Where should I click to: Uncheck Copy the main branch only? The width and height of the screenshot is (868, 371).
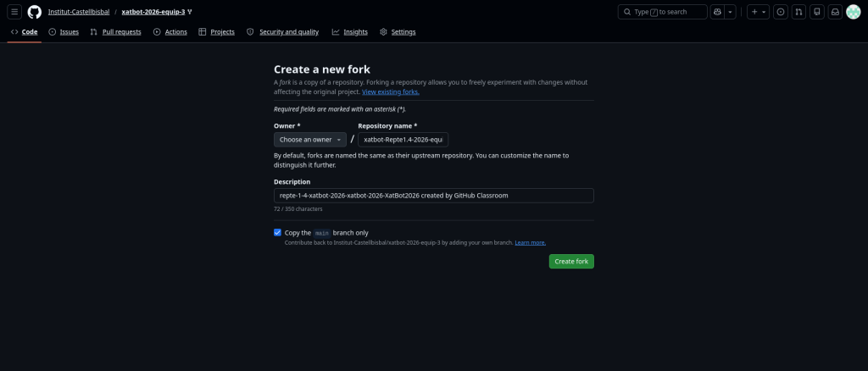(x=277, y=232)
